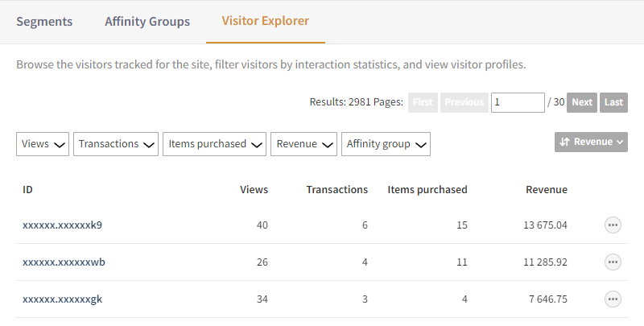This screenshot has height=326, width=644.
Task: Jump to the Last results page
Action: coord(613,102)
